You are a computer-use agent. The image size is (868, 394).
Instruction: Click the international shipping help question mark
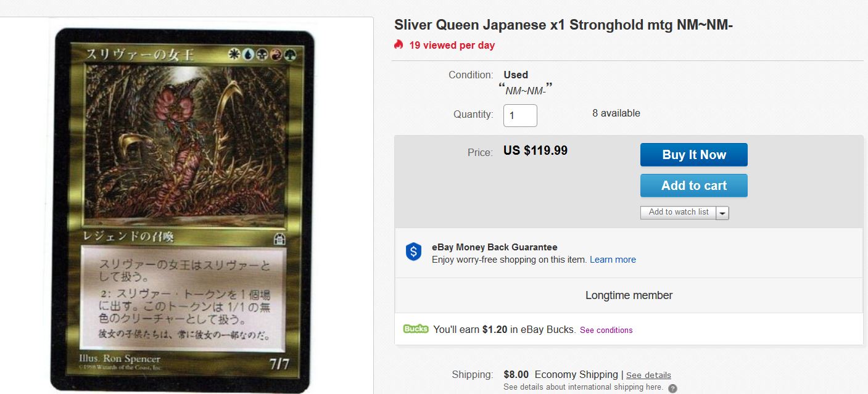click(x=672, y=388)
